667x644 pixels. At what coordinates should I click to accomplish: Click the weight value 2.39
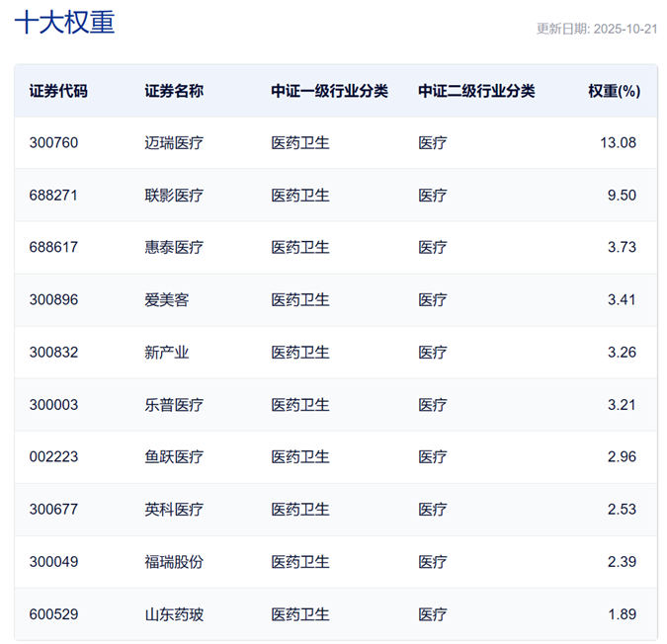pos(622,562)
